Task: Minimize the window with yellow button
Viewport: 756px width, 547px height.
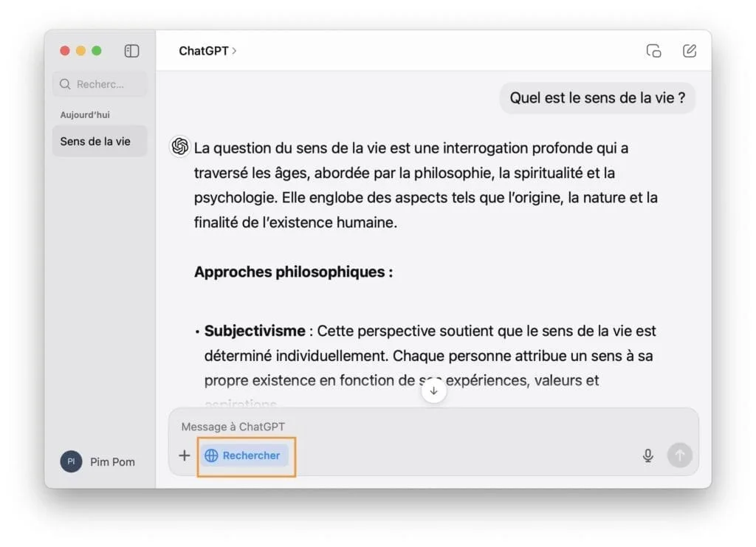Action: click(81, 51)
